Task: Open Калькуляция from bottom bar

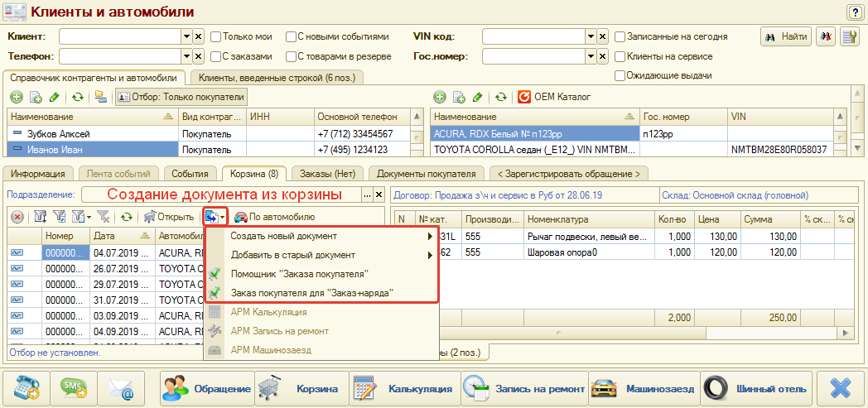Action: click(x=403, y=388)
